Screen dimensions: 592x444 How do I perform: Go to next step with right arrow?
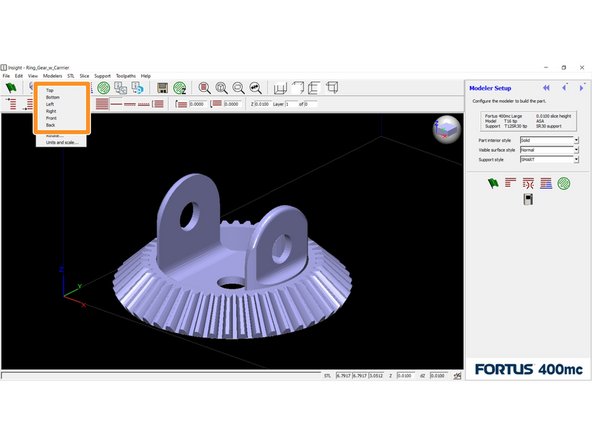[x=581, y=88]
